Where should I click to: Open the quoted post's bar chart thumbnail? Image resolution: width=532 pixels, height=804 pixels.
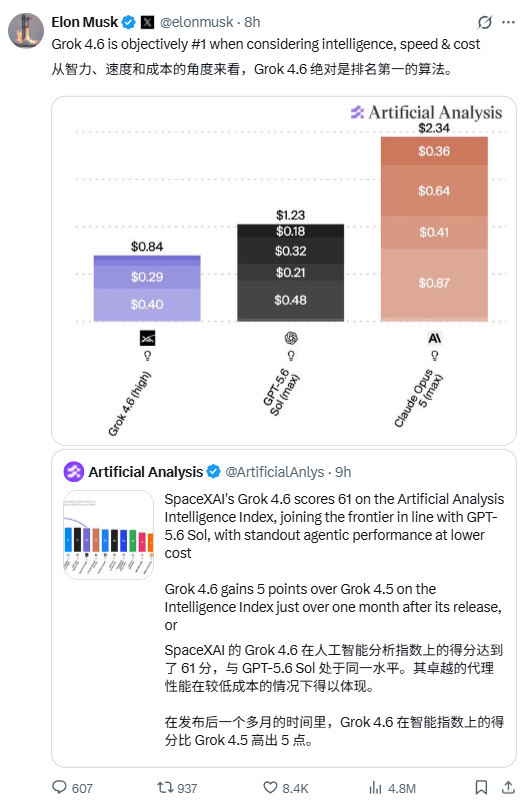tap(108, 535)
